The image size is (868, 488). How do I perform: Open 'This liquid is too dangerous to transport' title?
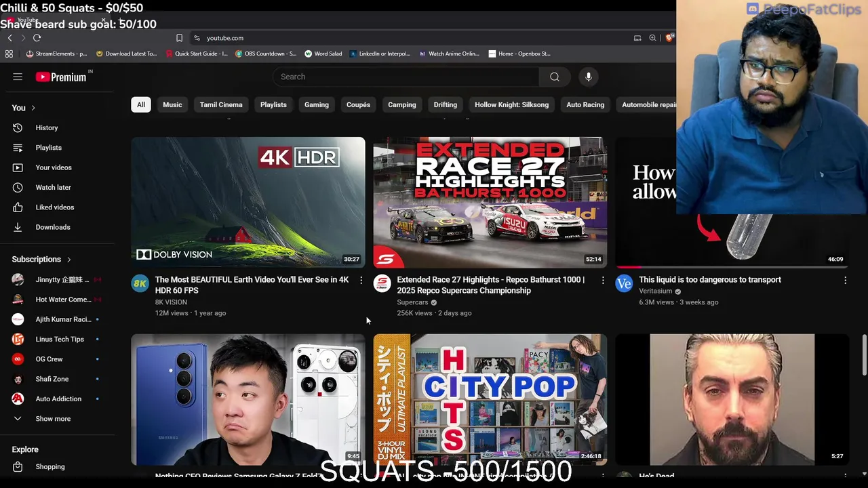pos(710,279)
